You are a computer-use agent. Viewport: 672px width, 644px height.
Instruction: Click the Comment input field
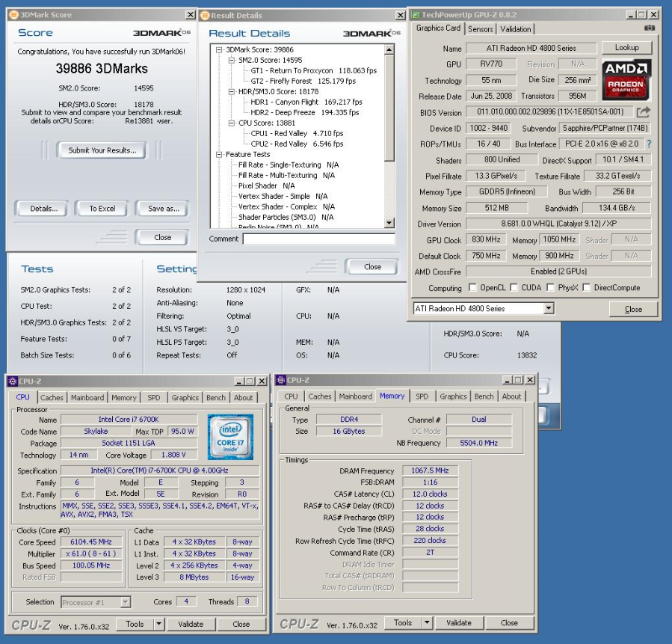click(x=318, y=239)
